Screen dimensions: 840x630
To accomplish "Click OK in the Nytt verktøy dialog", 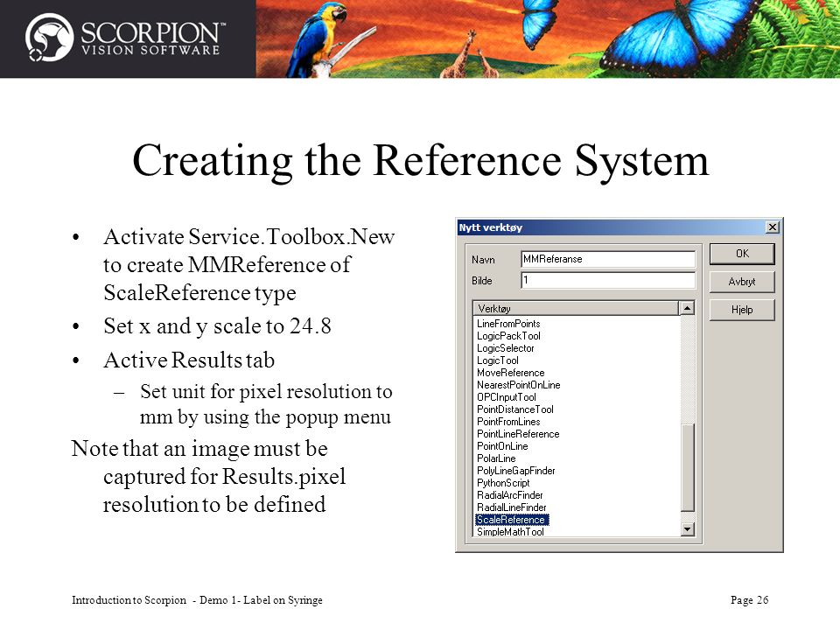I will 742,254.
